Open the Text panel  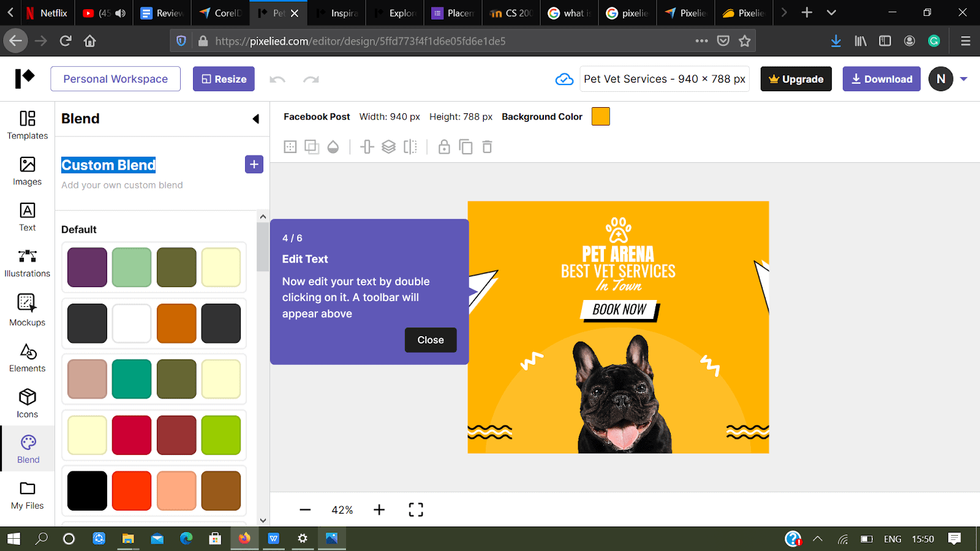coord(28,217)
